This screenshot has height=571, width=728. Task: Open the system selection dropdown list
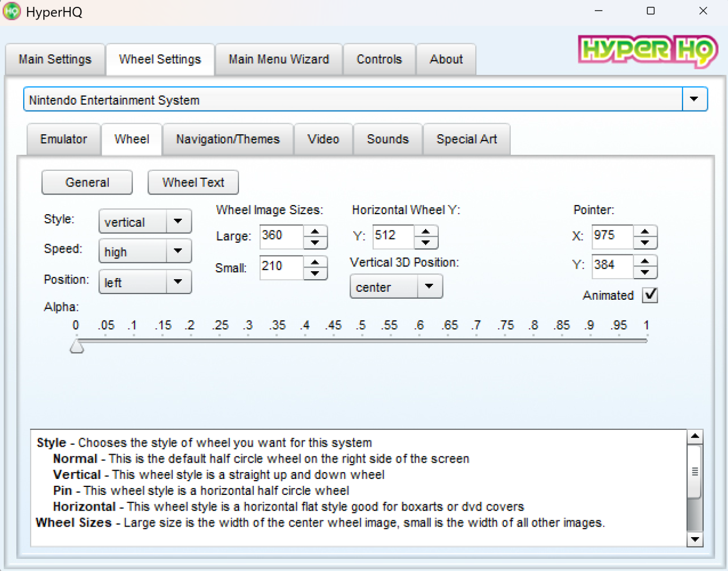[694, 99]
